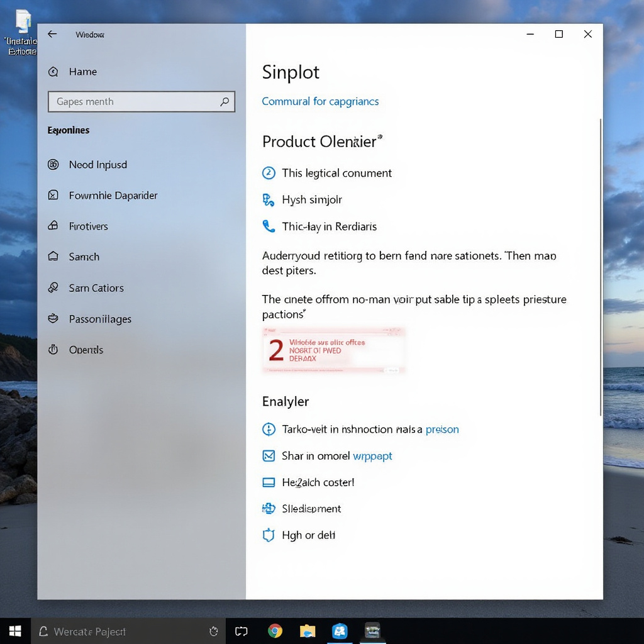Go to Sarn Catiors in sidebar

(96, 288)
